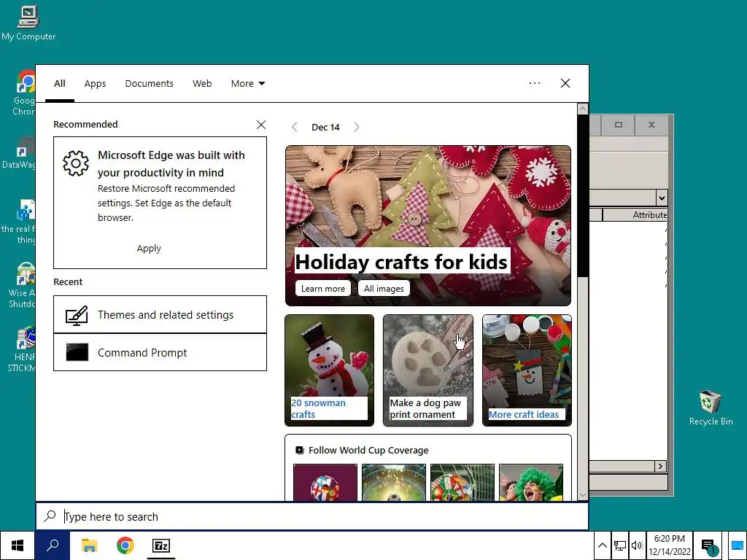The height and width of the screenshot is (560, 747).
Task: Select the HENR STICKM desktop shortcut
Action: pos(22,349)
